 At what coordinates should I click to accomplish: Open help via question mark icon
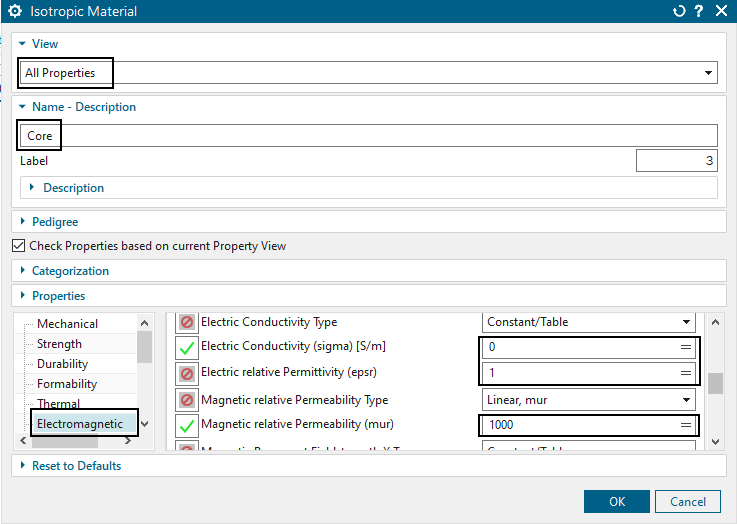pos(700,12)
